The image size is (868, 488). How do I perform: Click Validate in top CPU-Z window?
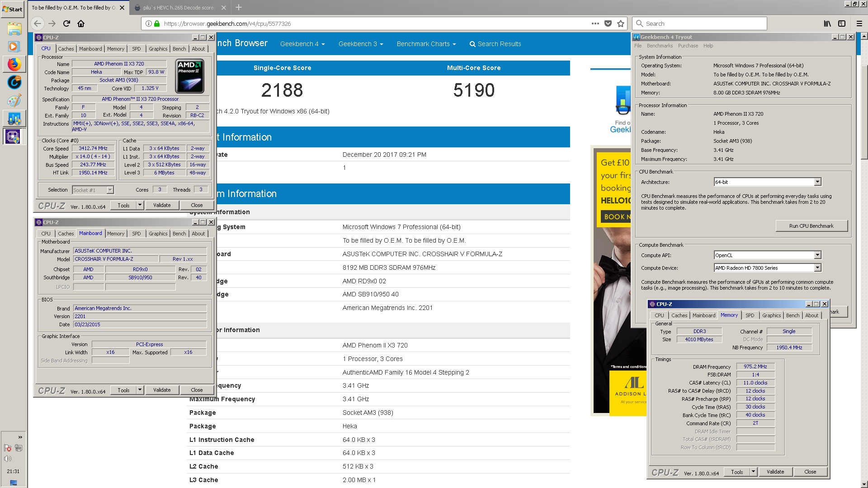pyautogui.click(x=162, y=205)
